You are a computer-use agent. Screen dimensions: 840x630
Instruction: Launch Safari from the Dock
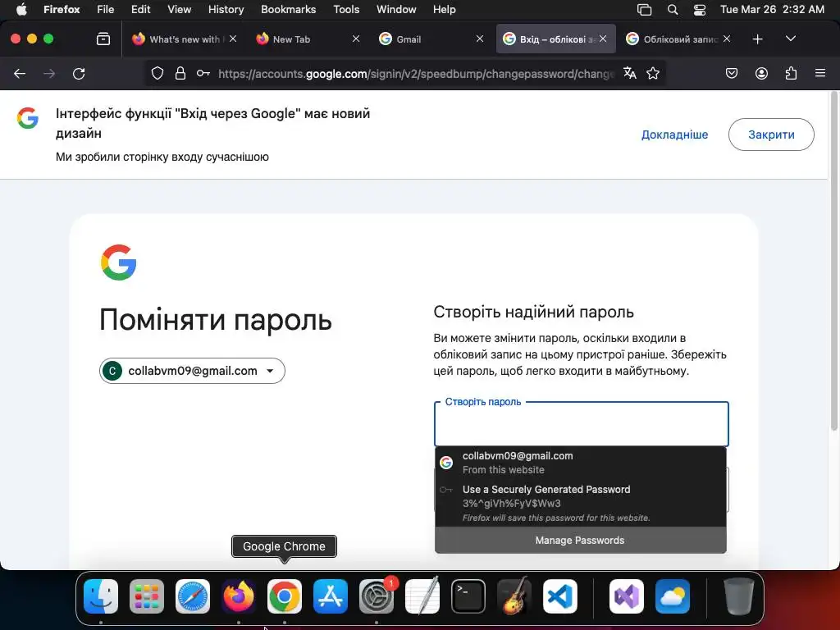pos(192,596)
